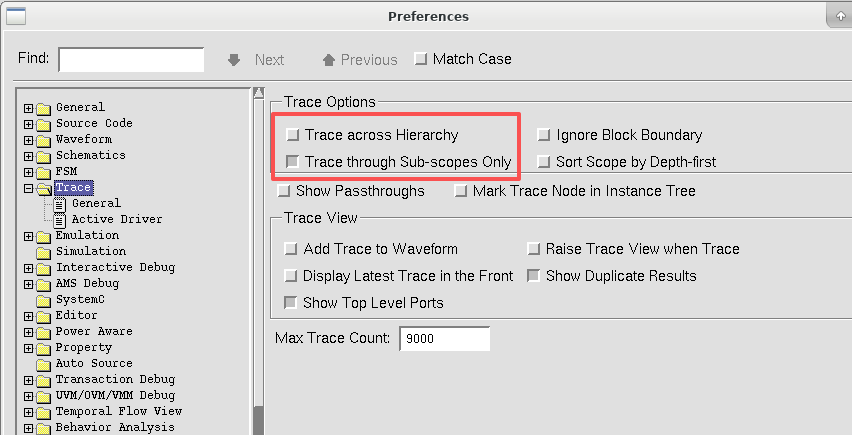
Task: Click the Max Trace Count field
Action: (444, 339)
